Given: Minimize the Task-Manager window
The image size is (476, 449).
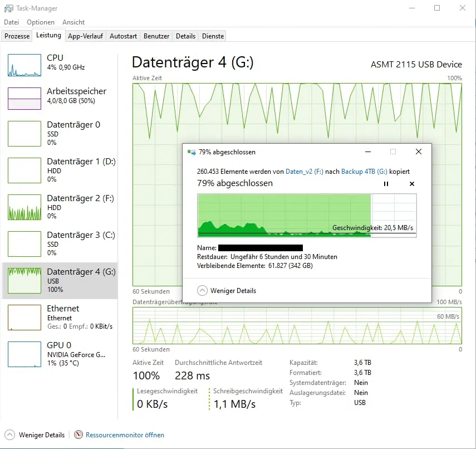Looking at the screenshot, I should [x=412, y=8].
